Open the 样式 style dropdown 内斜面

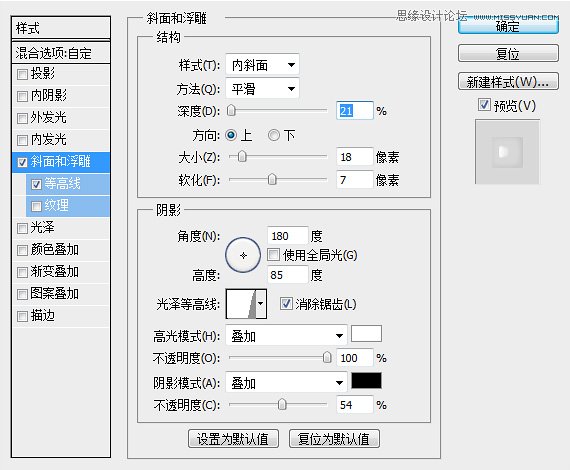(262, 65)
